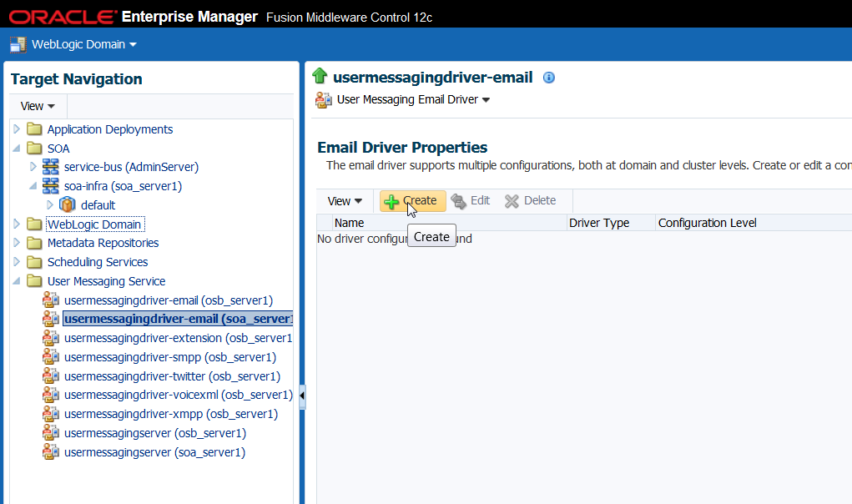The height and width of the screenshot is (504, 852).
Task: Open the View menu above driver table
Action: pyautogui.click(x=345, y=201)
